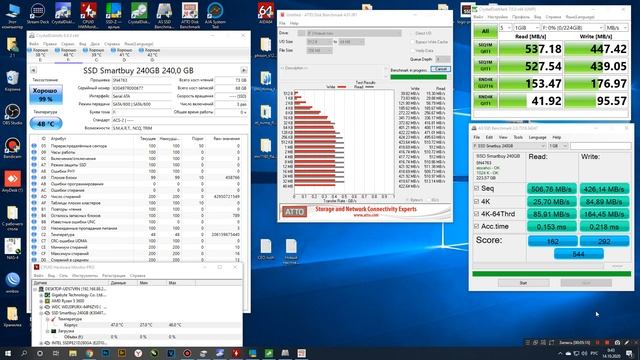Click Корпус temperature row in HWMonitor

pyautogui.click(x=137, y=325)
